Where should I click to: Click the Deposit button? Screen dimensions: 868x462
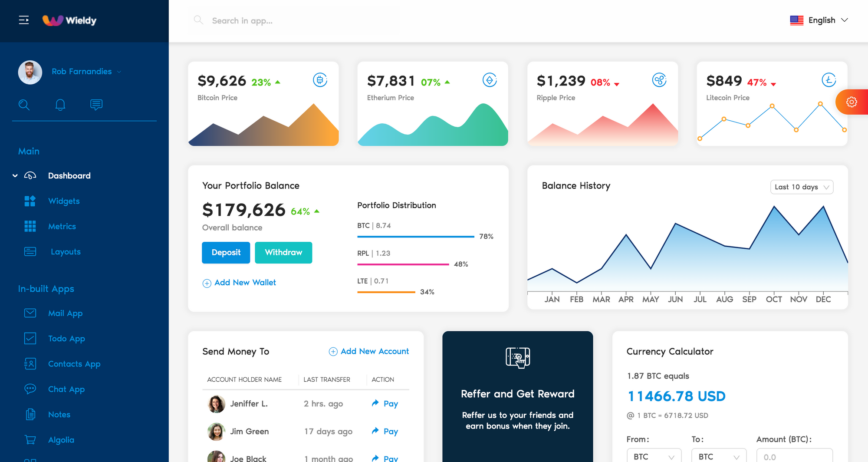pos(226,252)
